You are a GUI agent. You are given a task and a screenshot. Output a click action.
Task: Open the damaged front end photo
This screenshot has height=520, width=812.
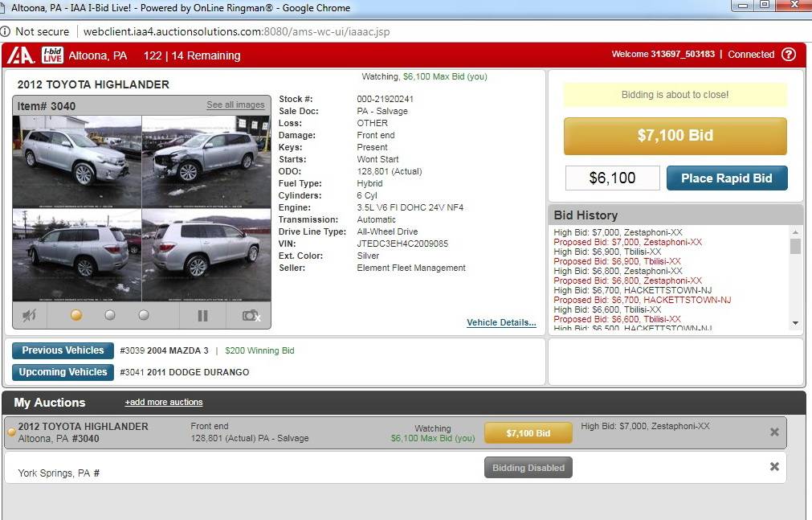206,162
